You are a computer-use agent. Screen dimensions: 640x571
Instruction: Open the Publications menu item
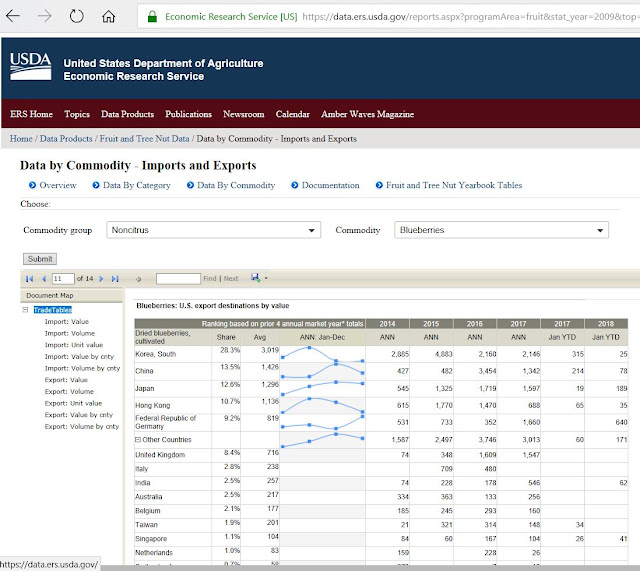[188, 114]
